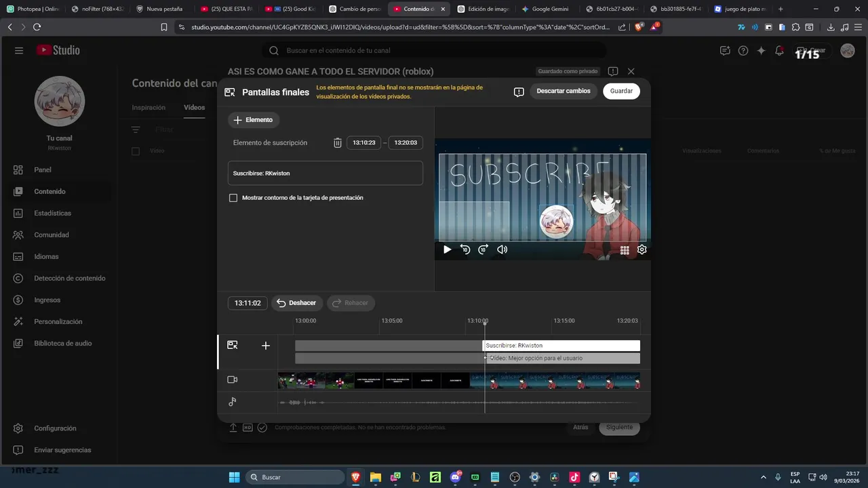The width and height of the screenshot is (868, 488).
Task: Open Personalización in sidebar
Action: 58,321
